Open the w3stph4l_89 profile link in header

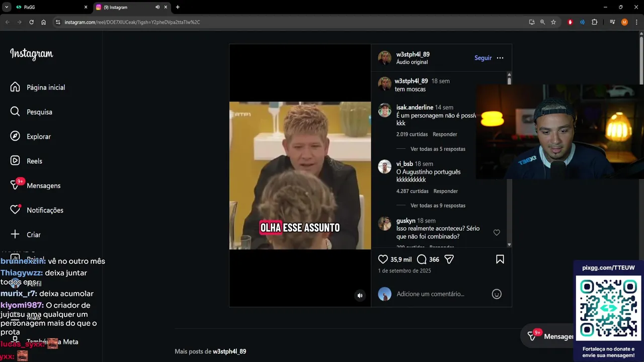tap(413, 54)
